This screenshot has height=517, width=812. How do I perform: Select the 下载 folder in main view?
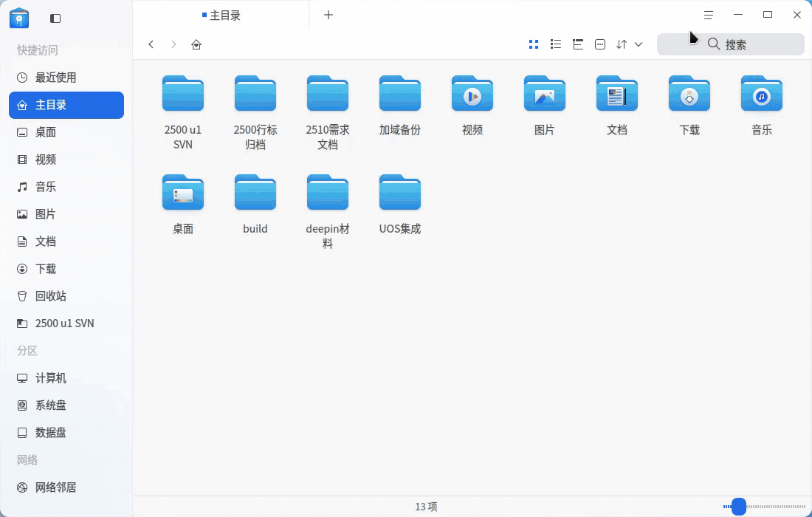click(x=689, y=94)
